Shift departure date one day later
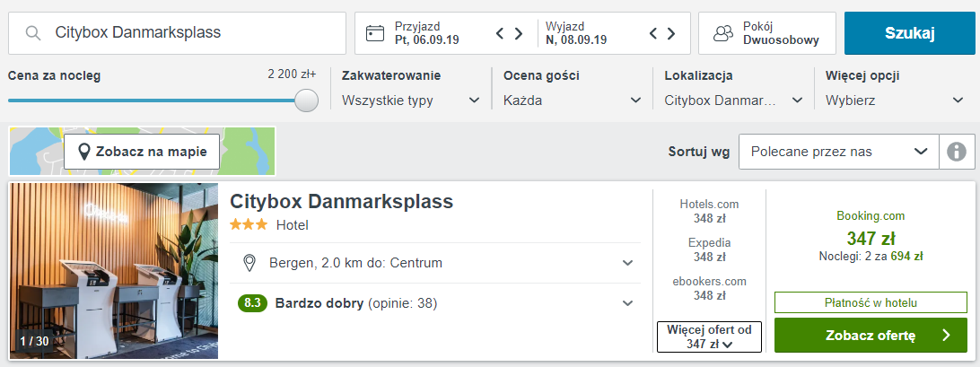Viewport: 980px width, 367px height. tap(671, 33)
